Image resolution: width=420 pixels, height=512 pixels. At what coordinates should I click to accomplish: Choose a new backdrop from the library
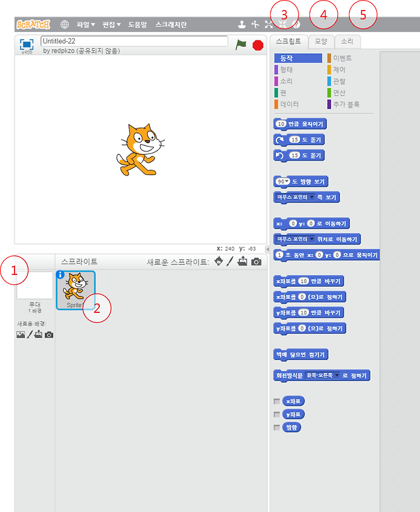click(x=20, y=335)
